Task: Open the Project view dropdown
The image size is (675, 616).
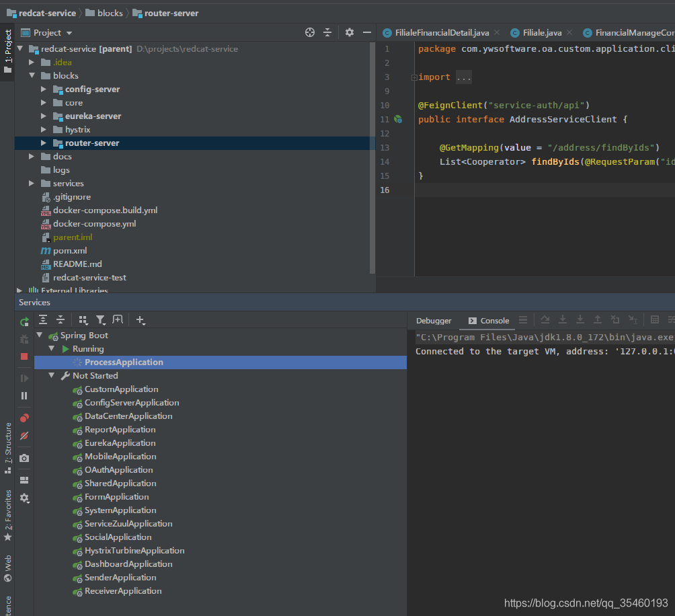Action: click(x=53, y=33)
